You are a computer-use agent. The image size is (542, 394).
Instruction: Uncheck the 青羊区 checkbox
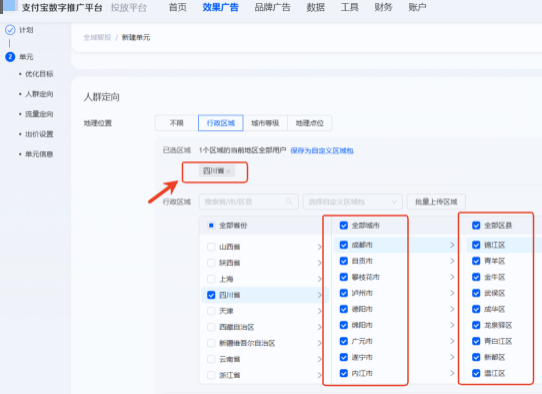click(476, 261)
